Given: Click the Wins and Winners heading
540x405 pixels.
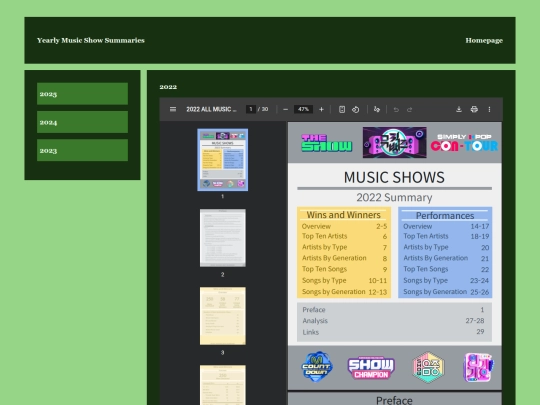Looking at the screenshot, I should pyautogui.click(x=343, y=215).
